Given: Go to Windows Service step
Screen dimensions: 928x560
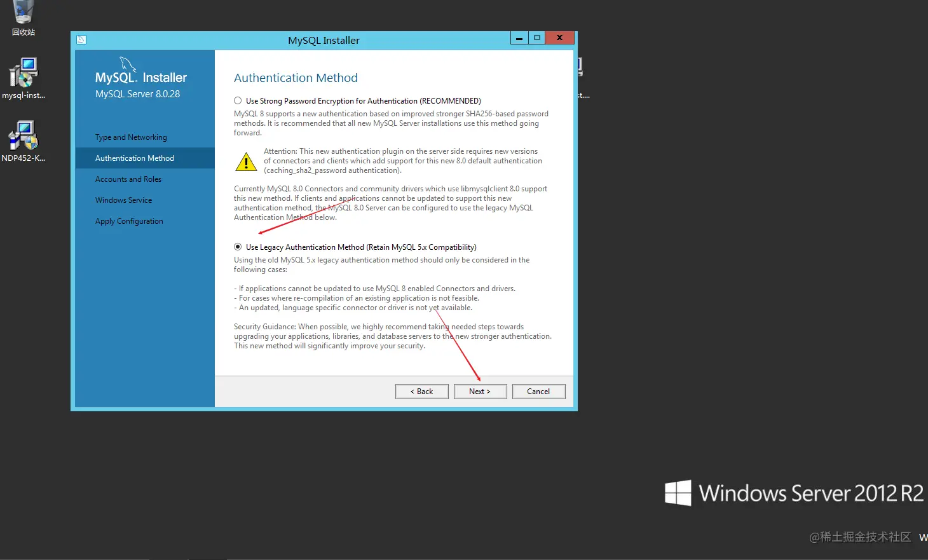Looking at the screenshot, I should tap(123, 200).
